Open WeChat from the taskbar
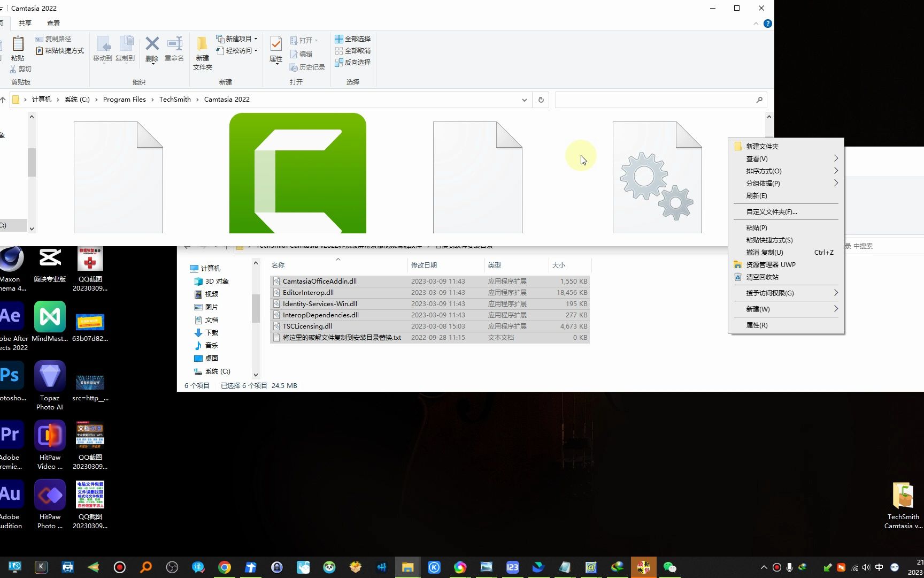Viewport: 924px width, 578px height. (669, 567)
